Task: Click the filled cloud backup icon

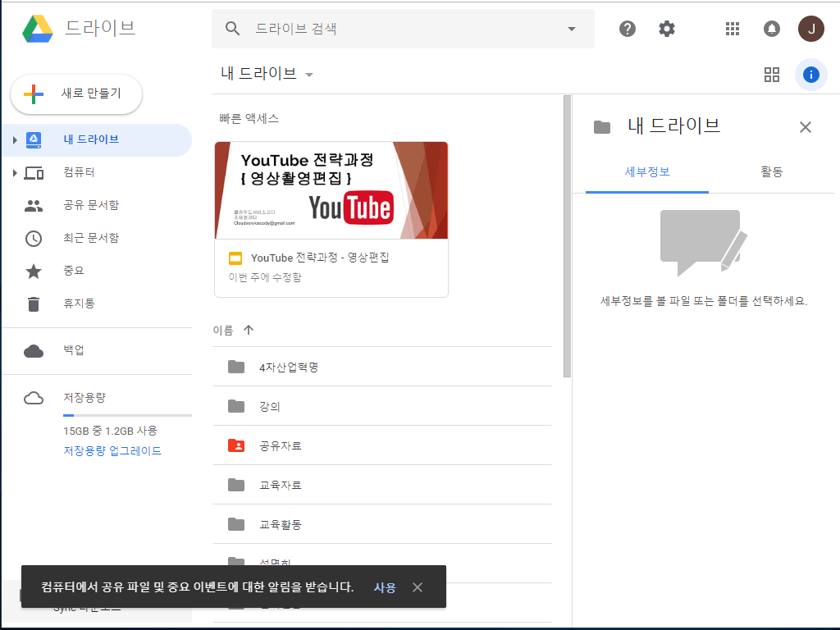Action: point(33,351)
